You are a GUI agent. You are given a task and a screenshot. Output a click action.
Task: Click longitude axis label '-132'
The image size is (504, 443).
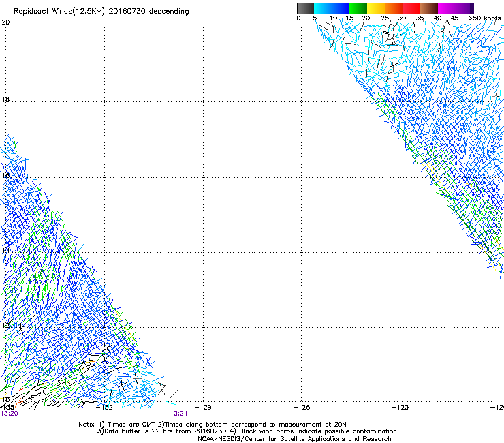(105, 408)
